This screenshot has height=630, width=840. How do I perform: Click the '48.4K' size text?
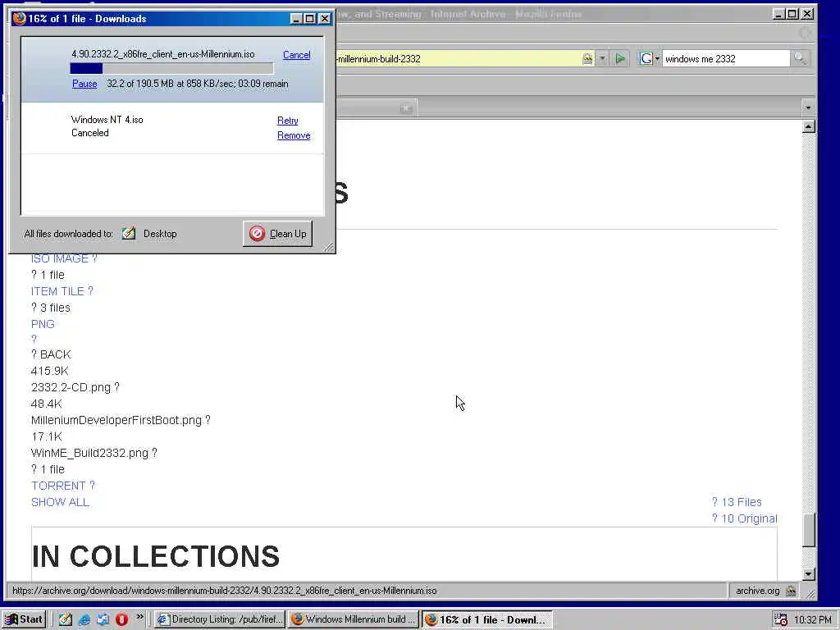47,404
